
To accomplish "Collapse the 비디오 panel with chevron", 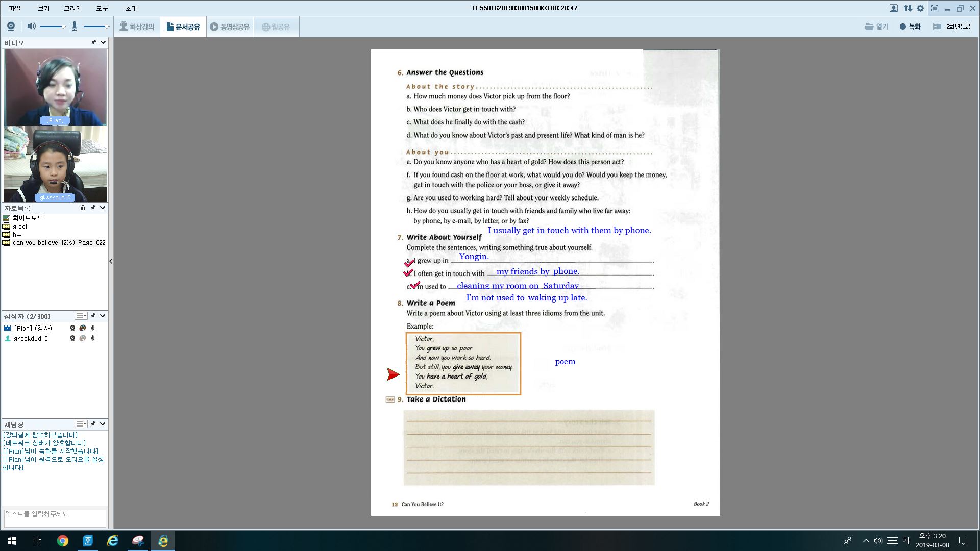I will pyautogui.click(x=103, y=43).
